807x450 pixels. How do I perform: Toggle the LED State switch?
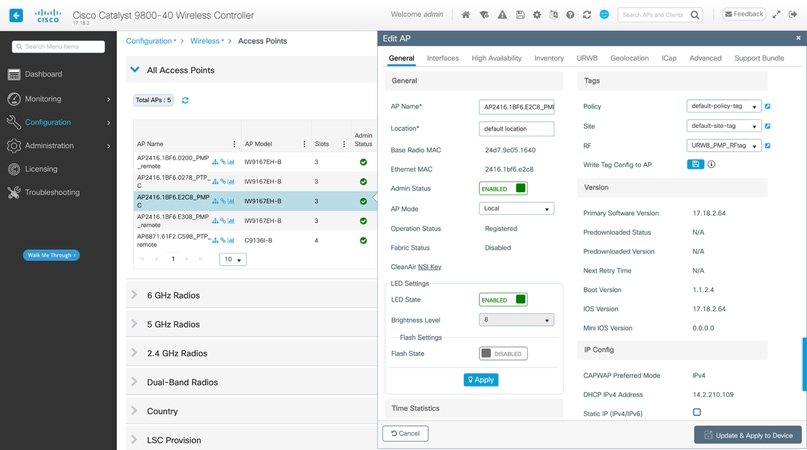pos(503,300)
